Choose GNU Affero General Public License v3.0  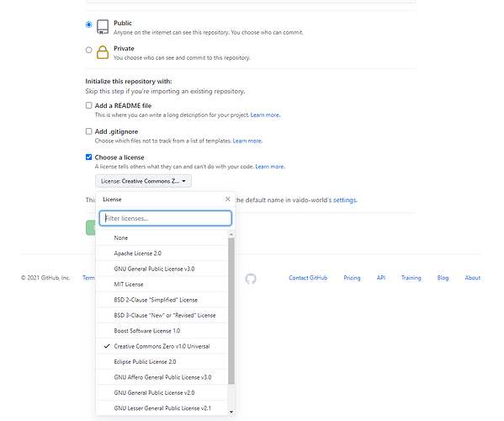coord(162,377)
